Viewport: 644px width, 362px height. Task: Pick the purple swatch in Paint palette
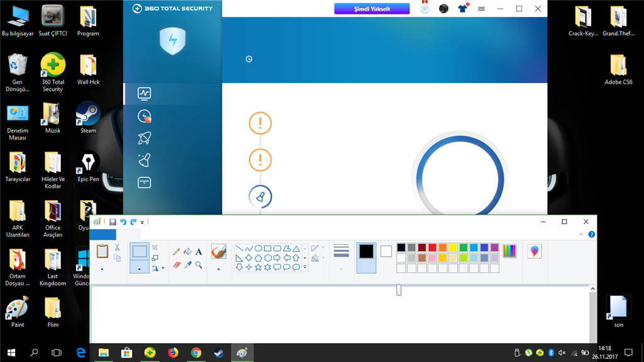coord(494,247)
